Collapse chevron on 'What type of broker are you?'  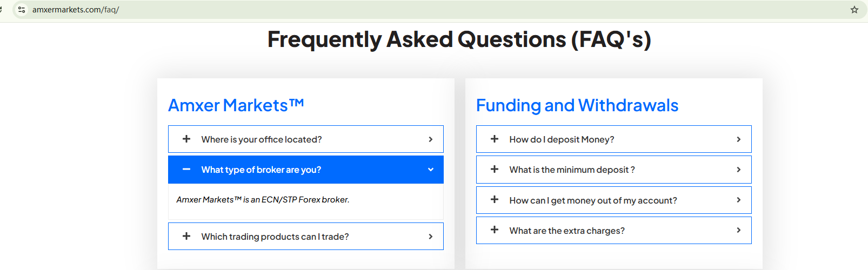(x=431, y=170)
